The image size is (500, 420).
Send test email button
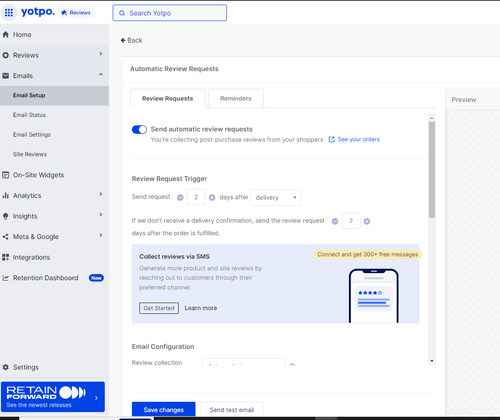(232, 410)
